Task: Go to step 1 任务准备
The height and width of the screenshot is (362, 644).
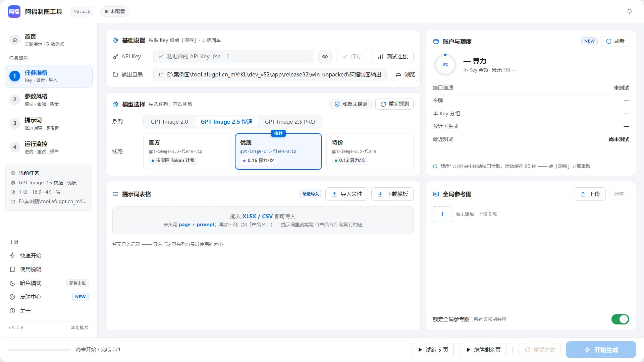Action: (49, 76)
